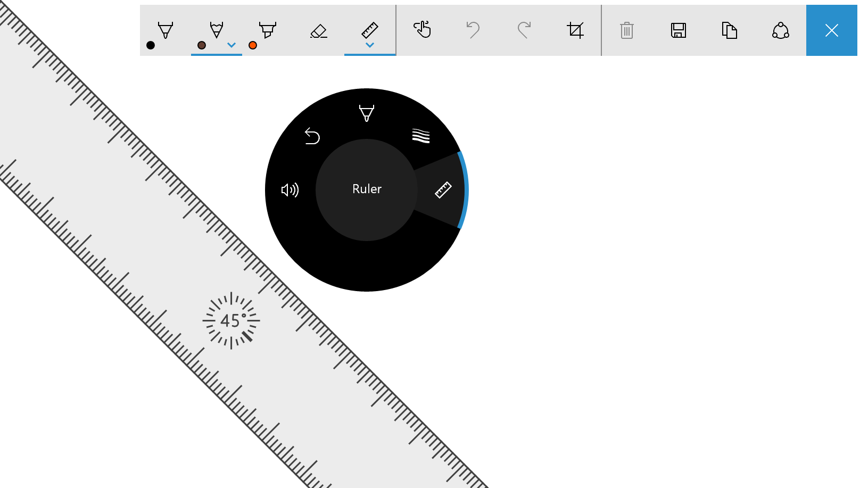The image size is (868, 488).
Task: Choose volume option in radial menu
Action: 290,190
